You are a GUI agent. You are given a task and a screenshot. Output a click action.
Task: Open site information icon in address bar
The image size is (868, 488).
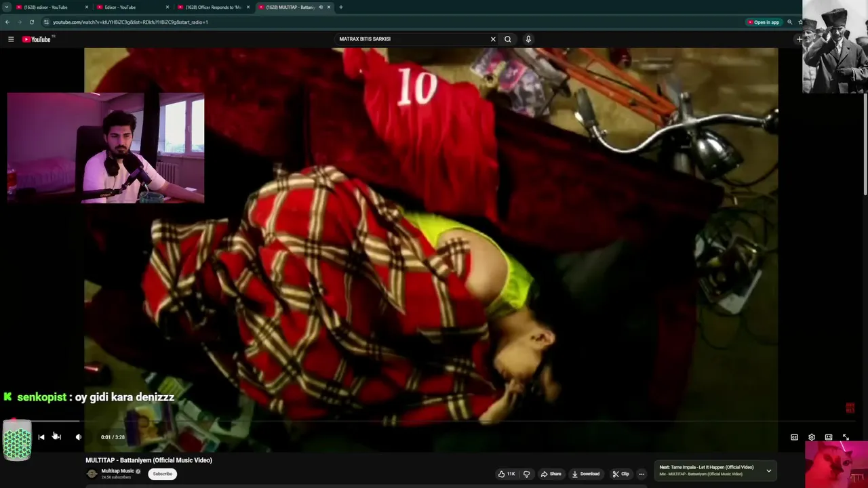click(46, 22)
